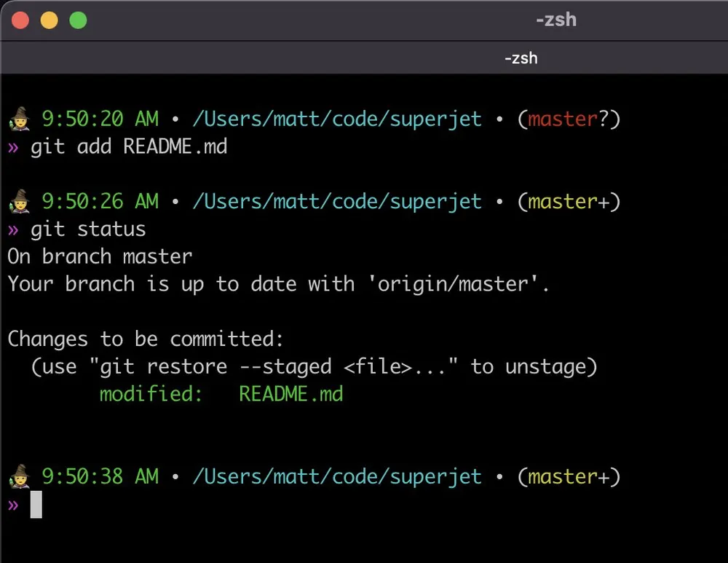Viewport: 728px width, 563px height.
Task: Click the witch emoji beside the 9:50:26 timestamp
Action: coord(18,202)
